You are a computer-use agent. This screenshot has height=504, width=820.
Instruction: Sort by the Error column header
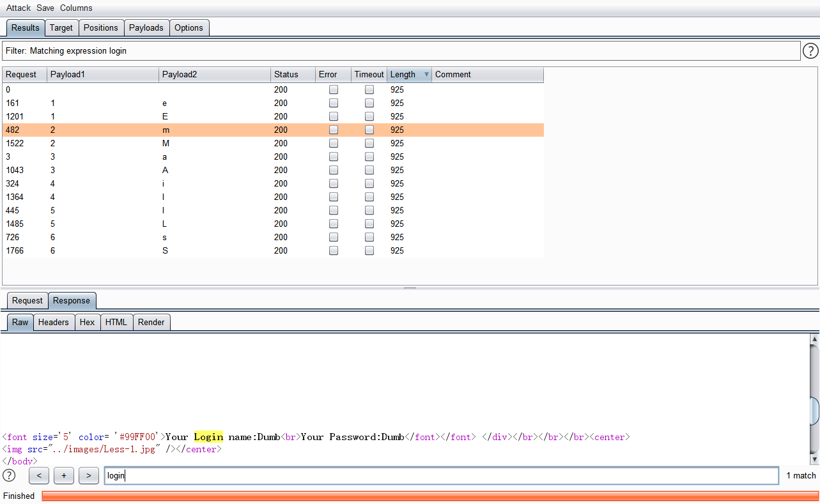[x=334, y=75]
